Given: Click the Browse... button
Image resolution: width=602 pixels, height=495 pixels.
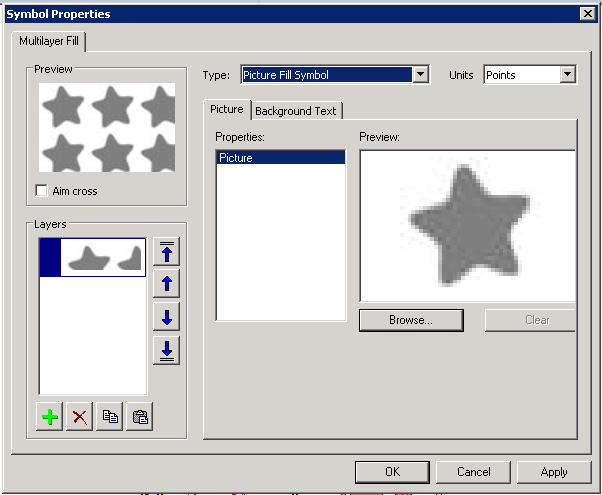Looking at the screenshot, I should pyautogui.click(x=411, y=320).
